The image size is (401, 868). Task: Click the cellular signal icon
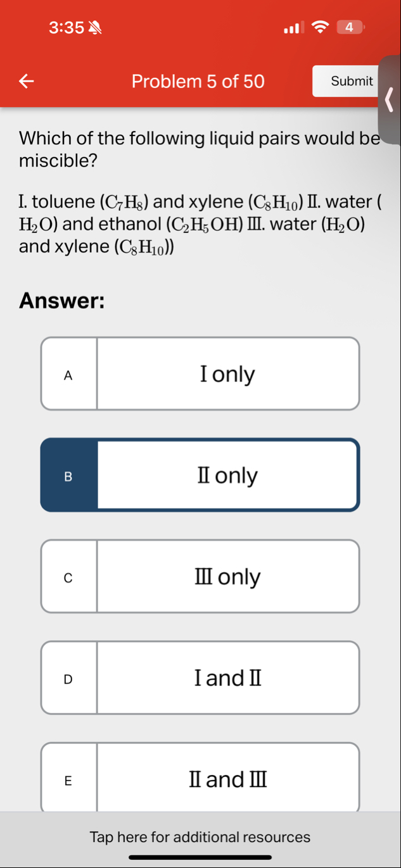[292, 27]
